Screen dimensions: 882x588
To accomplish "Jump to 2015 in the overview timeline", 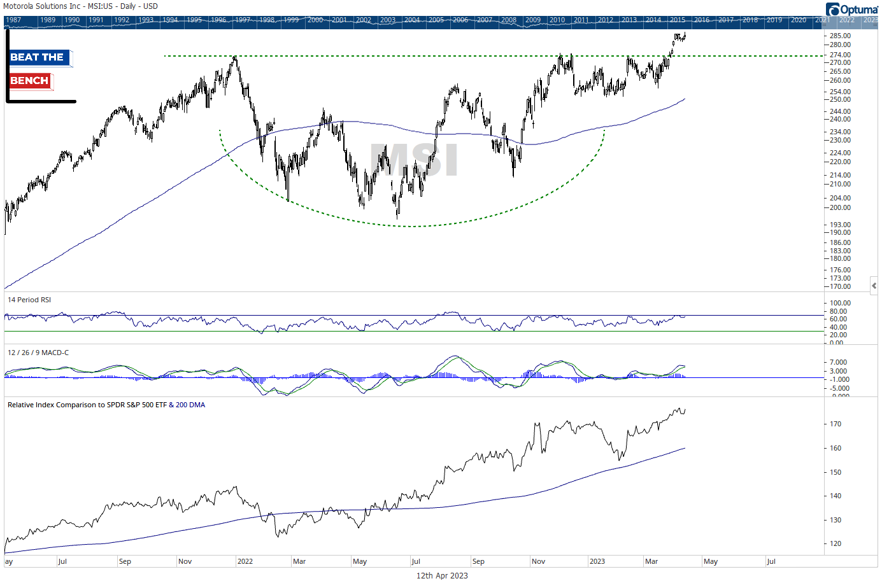I will pyautogui.click(x=678, y=20).
